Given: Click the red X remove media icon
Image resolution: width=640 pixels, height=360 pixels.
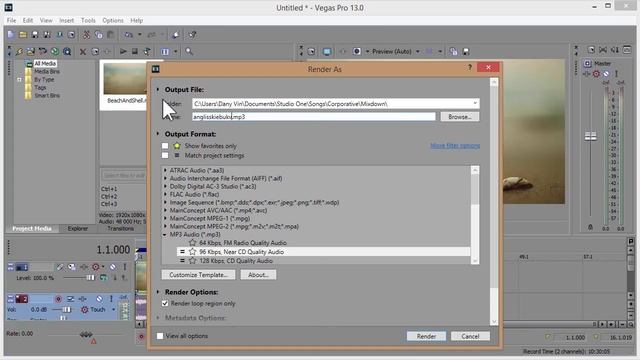Looking at the screenshot, I should (83, 52).
